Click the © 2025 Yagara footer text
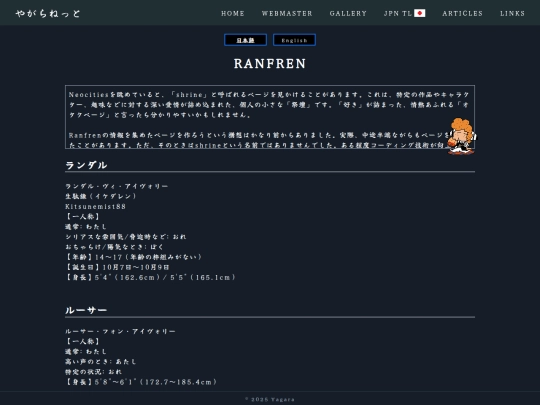Image resolution: width=540 pixels, height=405 pixels. pyautogui.click(x=270, y=399)
